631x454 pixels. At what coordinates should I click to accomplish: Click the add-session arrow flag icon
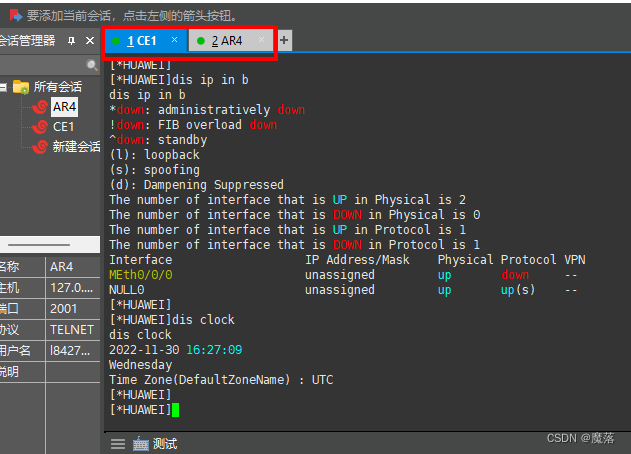(x=14, y=14)
